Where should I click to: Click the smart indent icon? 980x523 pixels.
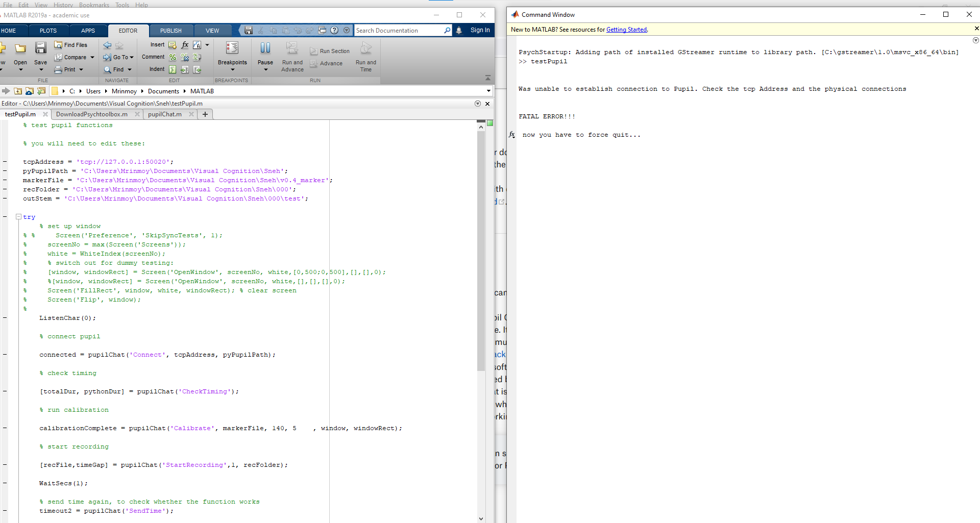[173, 69]
